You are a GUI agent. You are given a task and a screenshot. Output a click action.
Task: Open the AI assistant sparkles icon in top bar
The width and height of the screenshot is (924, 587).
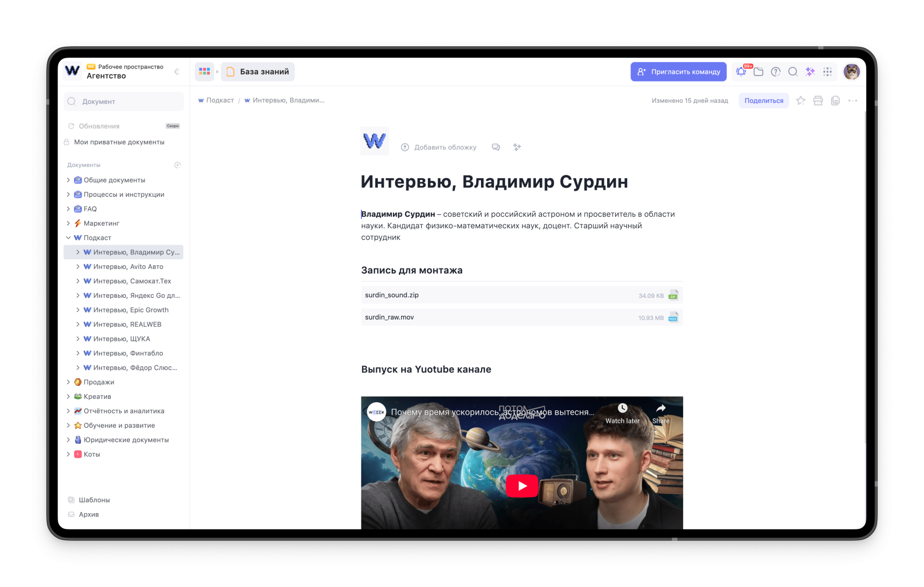click(810, 71)
